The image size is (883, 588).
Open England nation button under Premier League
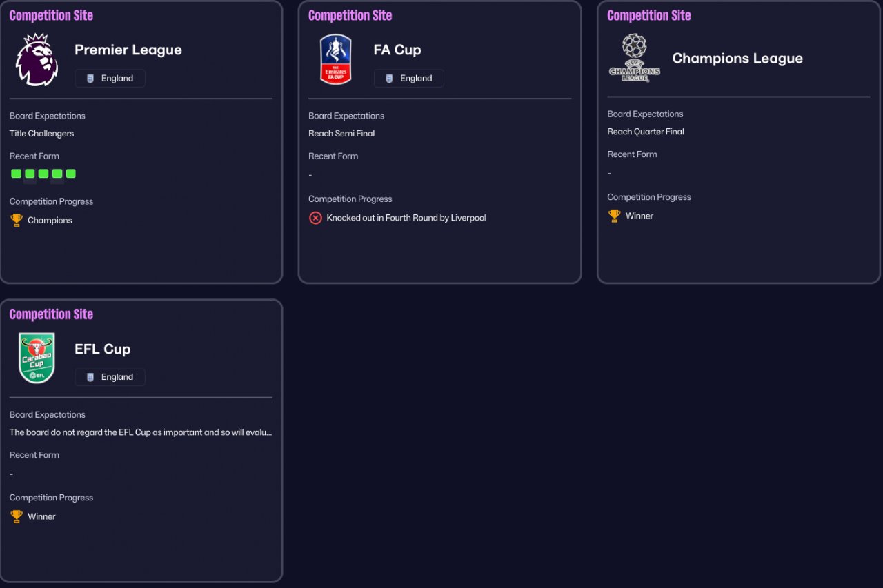click(x=110, y=79)
